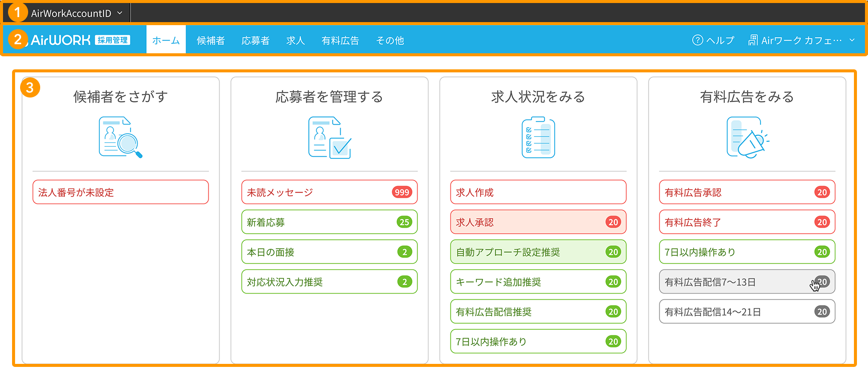Click the 20 badge on 有料広告配信推奨
Screen dimensions: 868x386
pyautogui.click(x=613, y=312)
